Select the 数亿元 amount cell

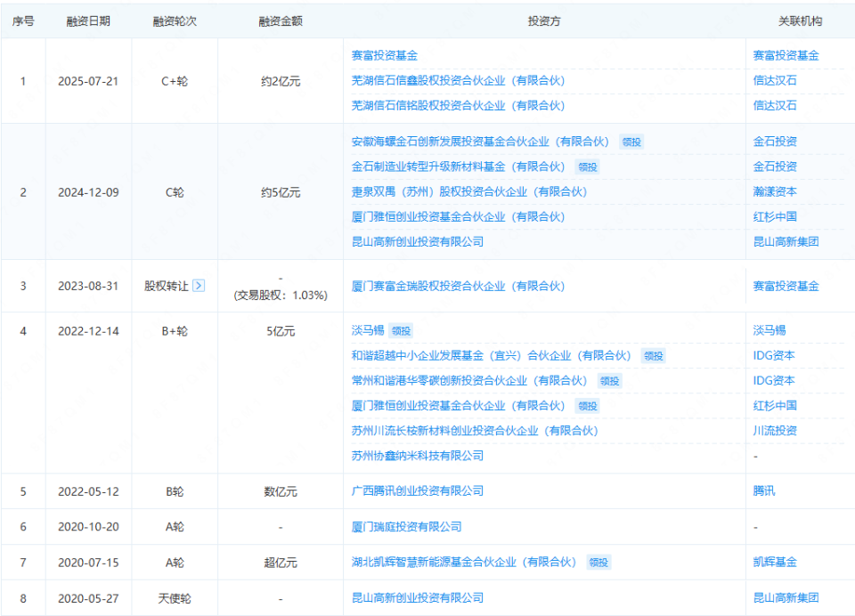(281, 491)
